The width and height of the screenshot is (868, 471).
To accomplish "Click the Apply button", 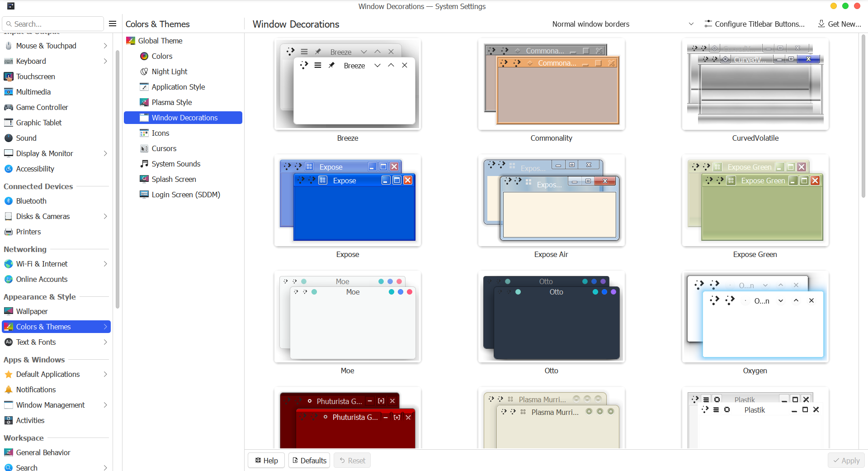I will click(x=846, y=461).
